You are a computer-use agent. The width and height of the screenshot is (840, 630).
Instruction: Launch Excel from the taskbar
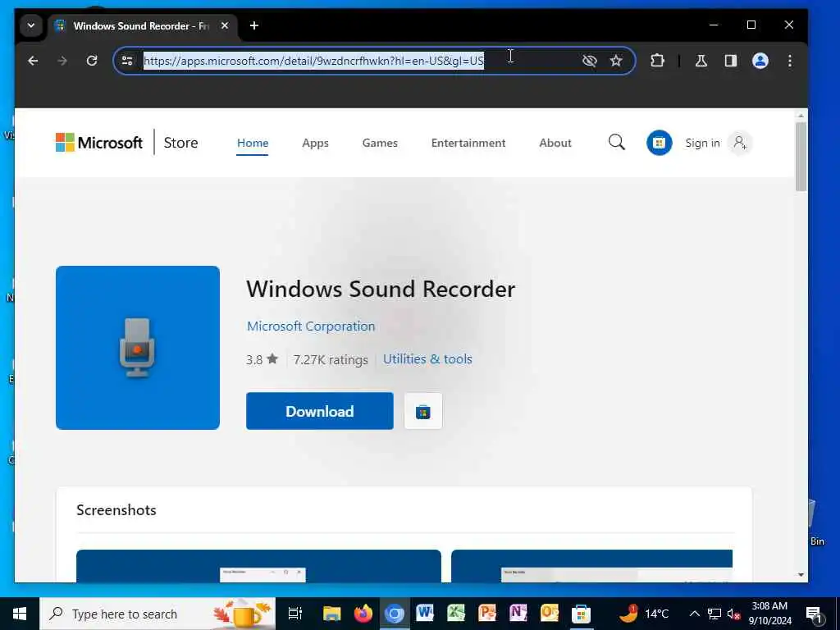coord(456,614)
